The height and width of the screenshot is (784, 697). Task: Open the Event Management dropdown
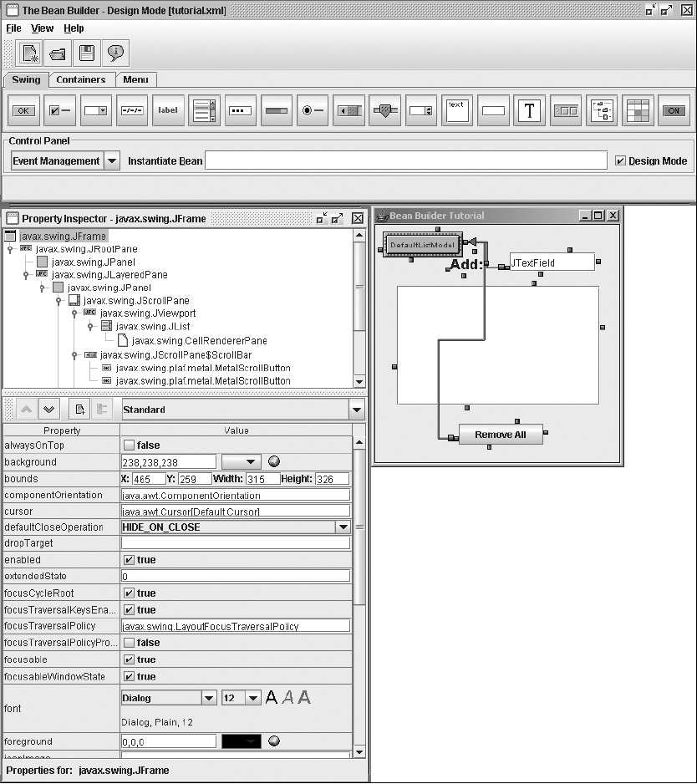click(112, 161)
